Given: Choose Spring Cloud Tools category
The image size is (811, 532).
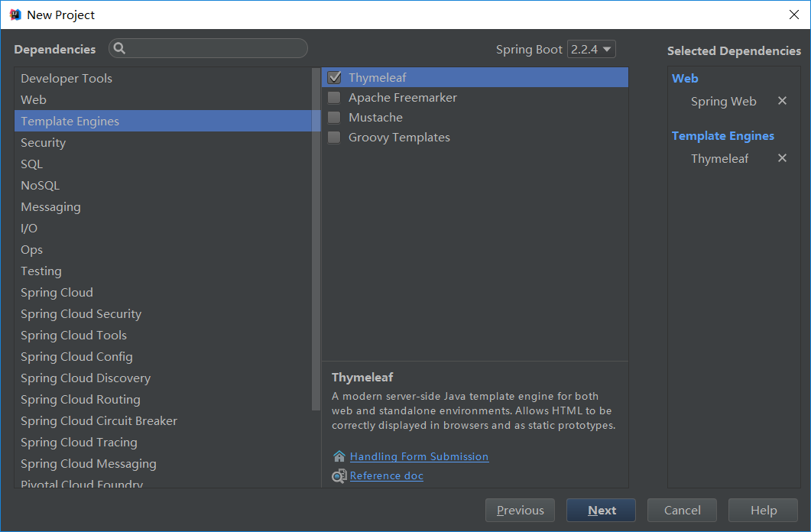Looking at the screenshot, I should coord(164,335).
